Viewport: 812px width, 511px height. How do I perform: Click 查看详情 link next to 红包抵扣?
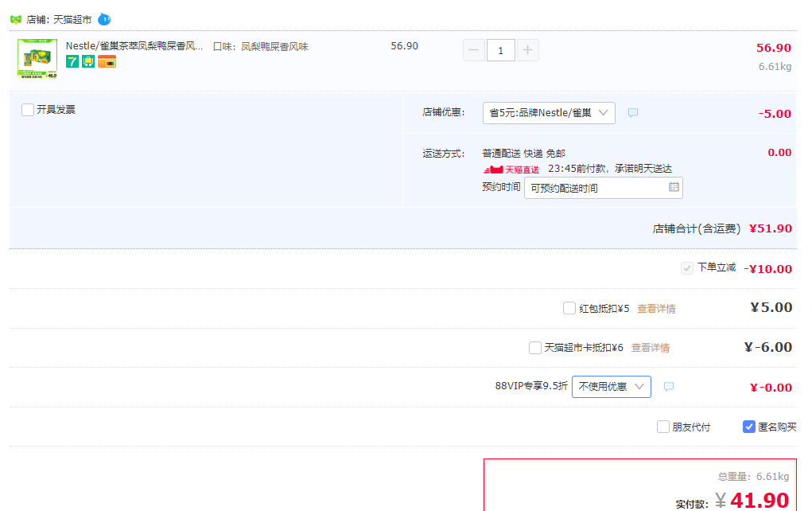(656, 309)
